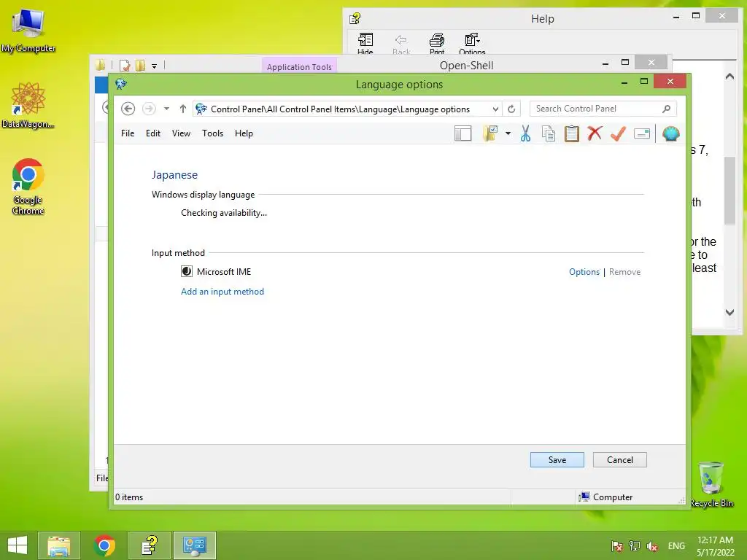
Task: Click the Cancel button
Action: (x=620, y=460)
